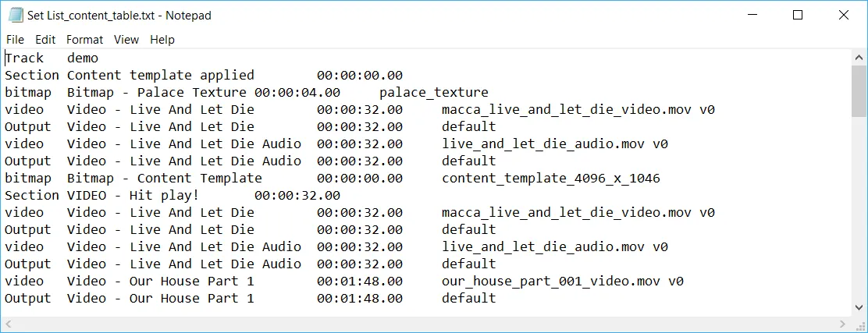Close the Notepad window
Viewport: 868px width, 333px height.
(843, 15)
